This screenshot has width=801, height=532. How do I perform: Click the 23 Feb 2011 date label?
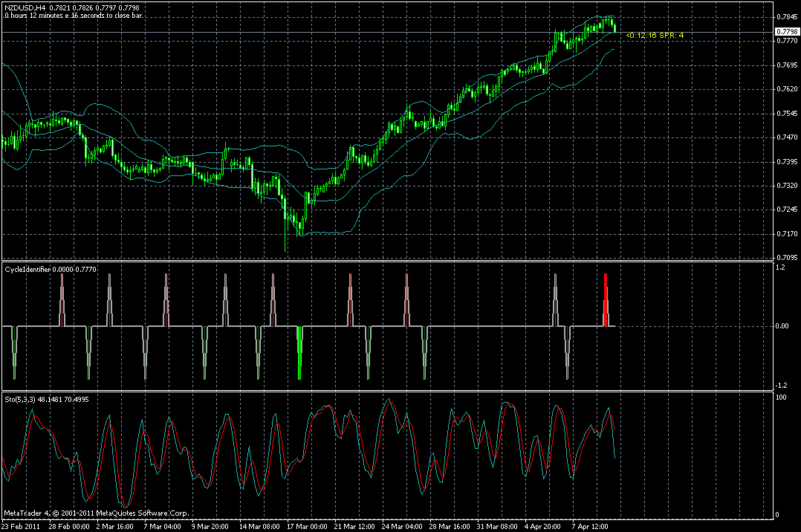21,526
